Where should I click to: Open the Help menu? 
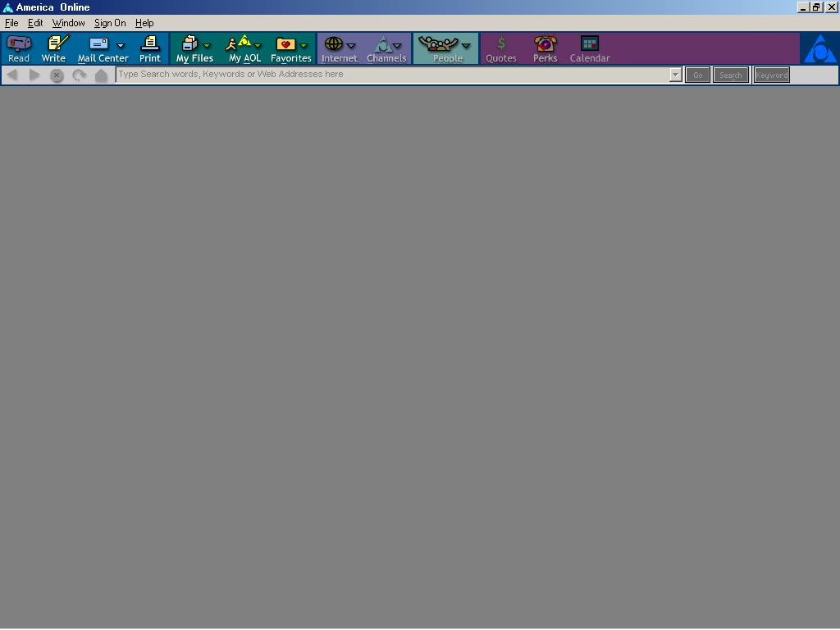[x=144, y=23]
